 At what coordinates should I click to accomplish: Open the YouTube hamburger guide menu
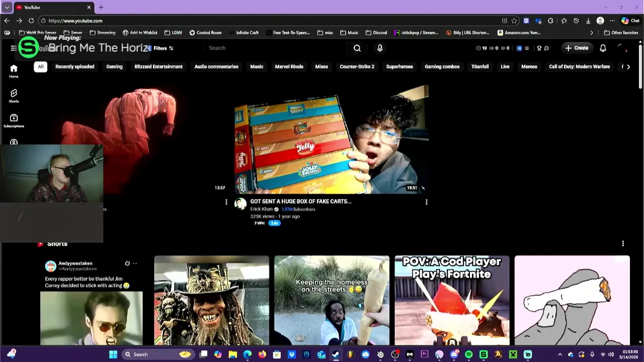[13, 48]
